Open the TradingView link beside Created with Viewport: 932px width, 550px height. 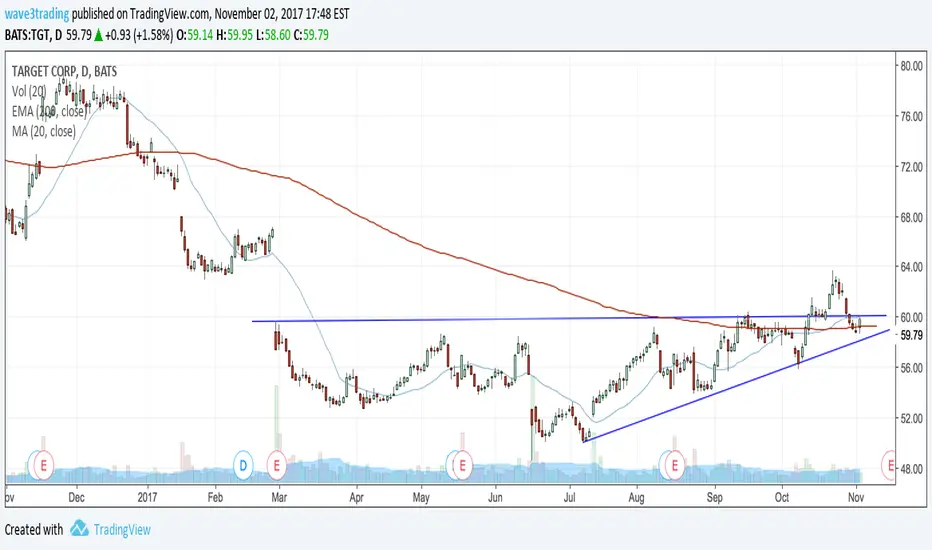(x=122, y=530)
